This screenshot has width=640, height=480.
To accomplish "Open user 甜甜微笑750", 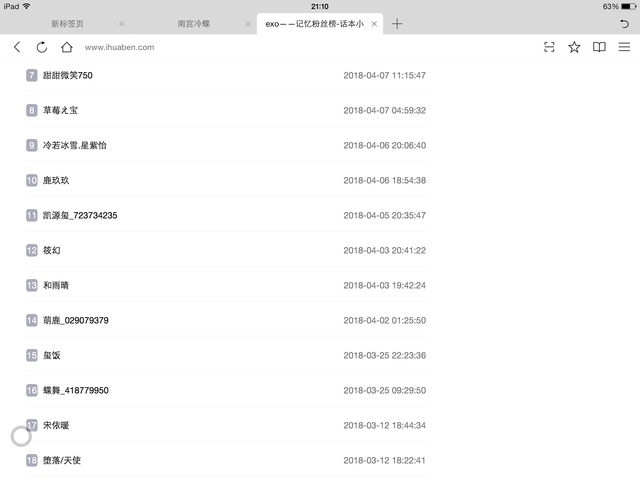I will pyautogui.click(x=68, y=76).
